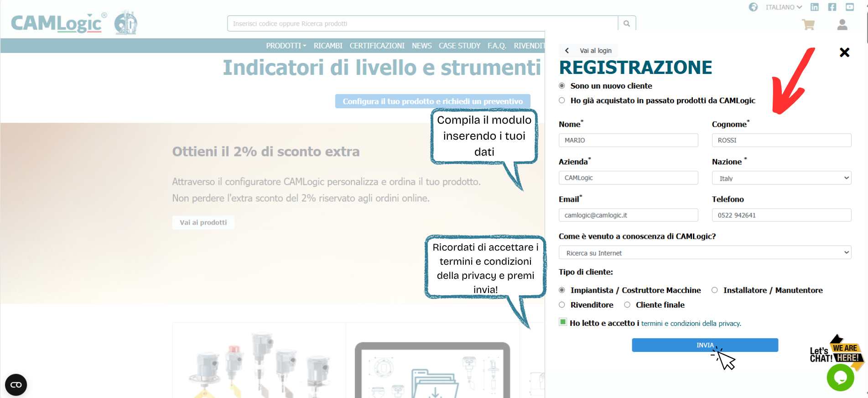
Task: Open the Ricerca su Internet dropdown
Action: 705,252
